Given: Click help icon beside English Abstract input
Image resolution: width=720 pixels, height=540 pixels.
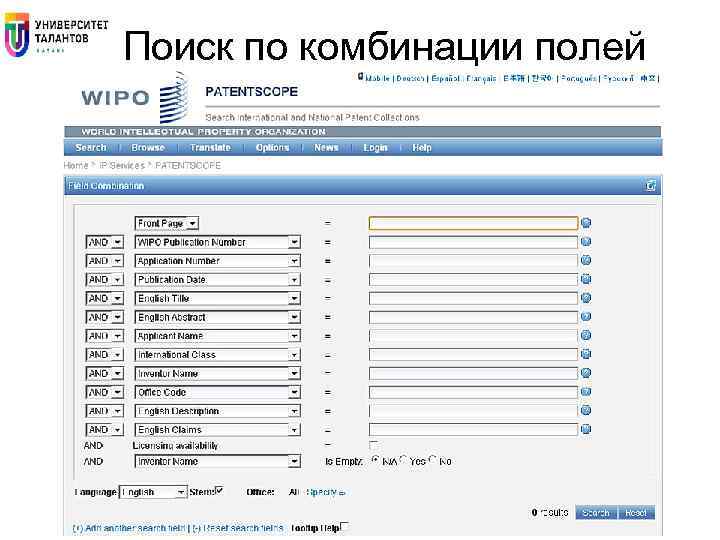Looking at the screenshot, I should tap(585, 317).
